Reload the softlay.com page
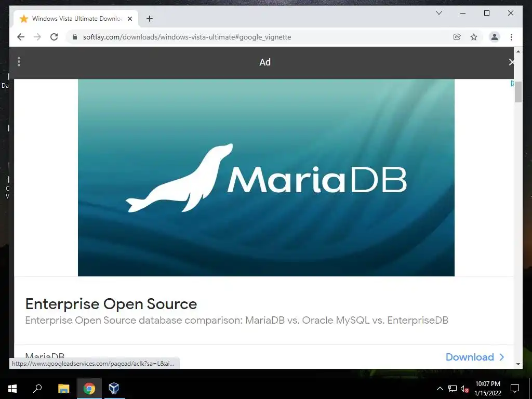The width and height of the screenshot is (532, 399). coord(54,37)
